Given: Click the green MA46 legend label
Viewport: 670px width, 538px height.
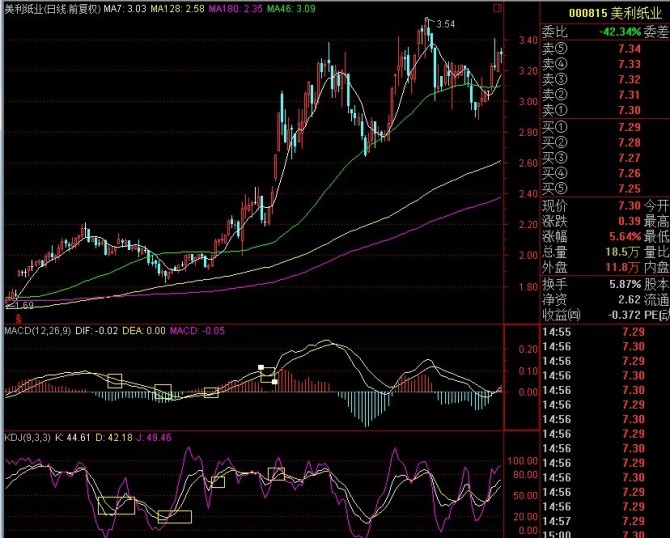Looking at the screenshot, I should [x=291, y=9].
